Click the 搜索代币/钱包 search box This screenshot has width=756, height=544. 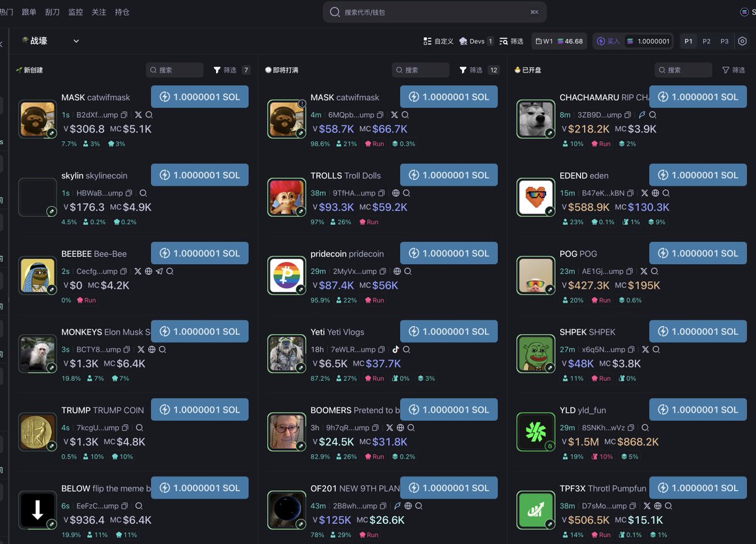coord(435,12)
